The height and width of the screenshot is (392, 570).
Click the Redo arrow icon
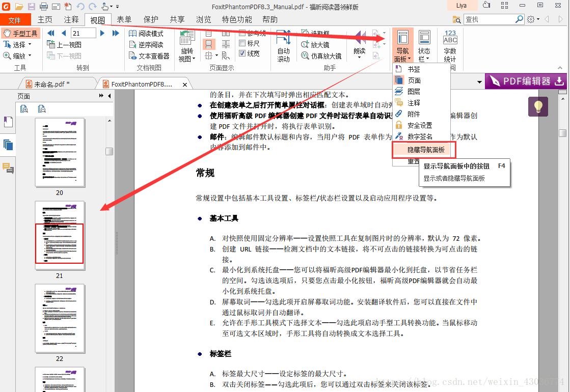(x=93, y=6)
